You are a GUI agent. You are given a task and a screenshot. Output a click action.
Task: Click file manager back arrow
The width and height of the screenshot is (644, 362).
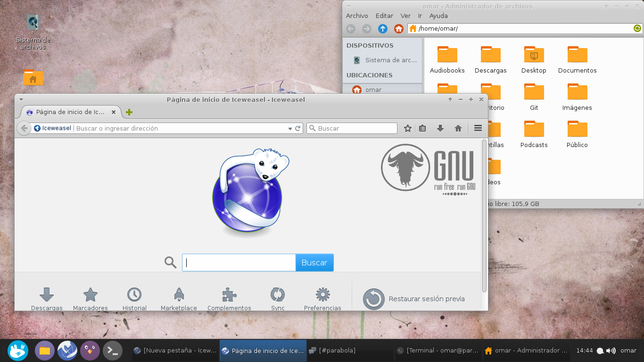[x=351, y=29]
